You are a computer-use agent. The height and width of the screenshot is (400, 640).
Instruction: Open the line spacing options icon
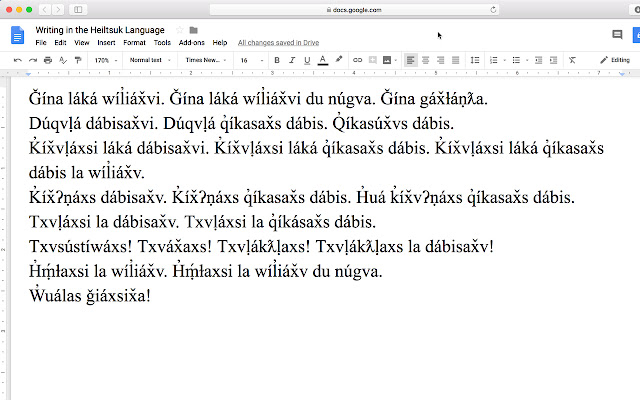(x=475, y=60)
